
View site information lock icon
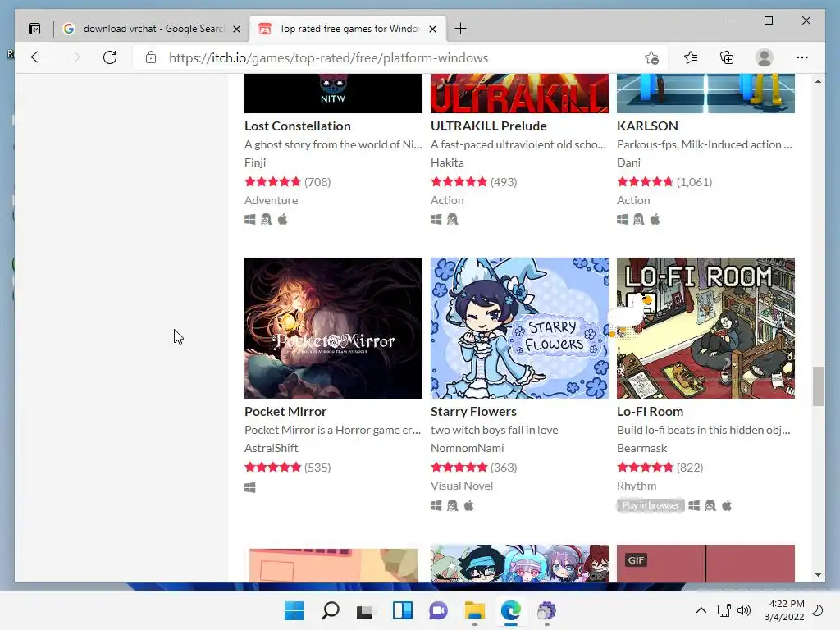[151, 57]
